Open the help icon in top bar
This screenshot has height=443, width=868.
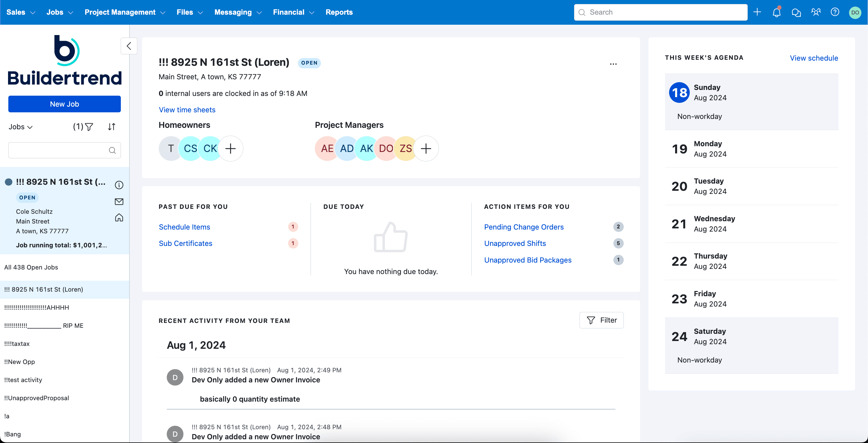tap(835, 12)
